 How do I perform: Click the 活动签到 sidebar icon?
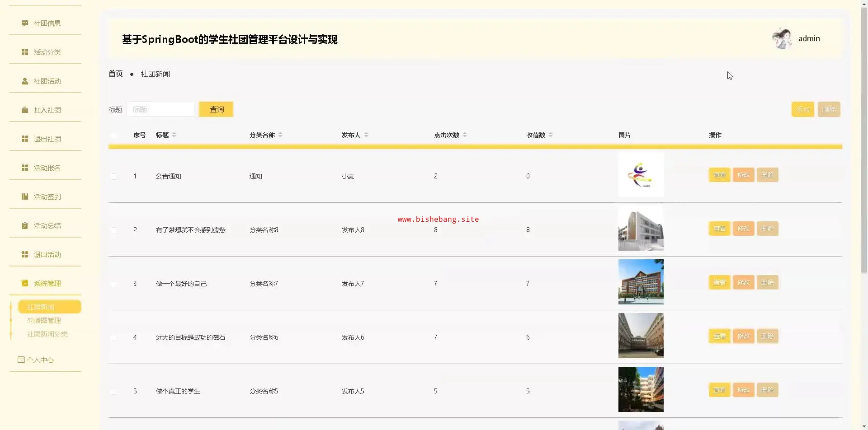point(25,196)
